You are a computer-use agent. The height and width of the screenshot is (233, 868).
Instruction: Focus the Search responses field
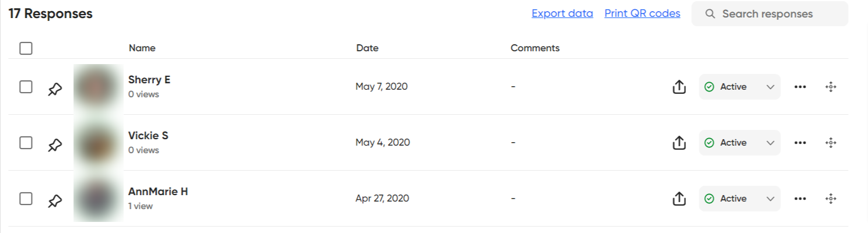pyautogui.click(x=769, y=13)
